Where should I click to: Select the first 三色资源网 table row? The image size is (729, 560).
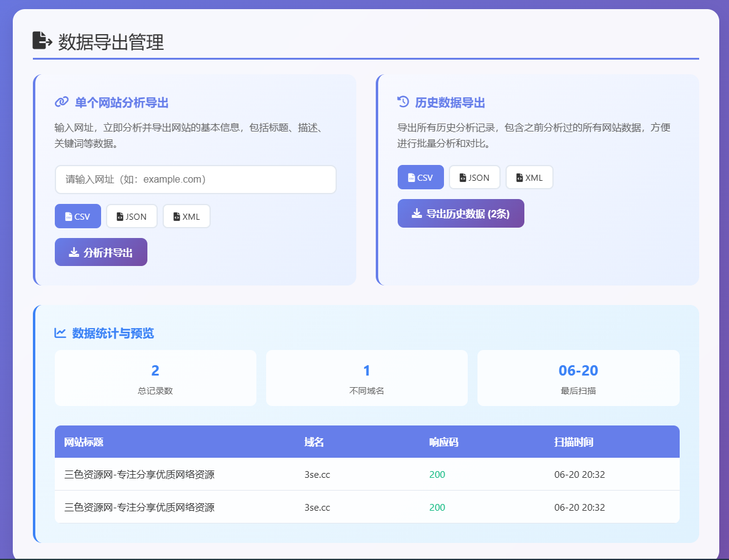[x=365, y=474]
